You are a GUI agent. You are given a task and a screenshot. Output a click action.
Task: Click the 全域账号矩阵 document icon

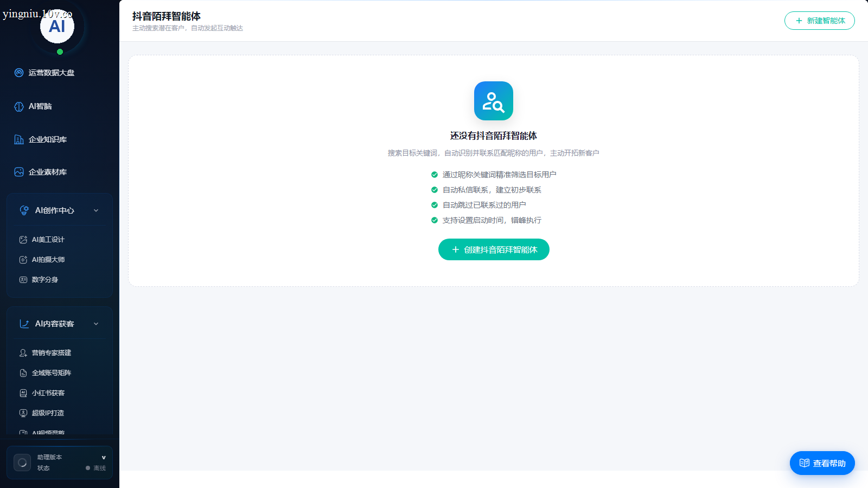[x=23, y=373]
